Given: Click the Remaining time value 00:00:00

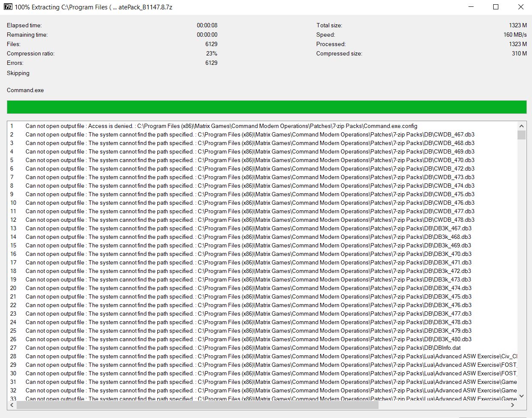Looking at the screenshot, I should coord(207,35).
